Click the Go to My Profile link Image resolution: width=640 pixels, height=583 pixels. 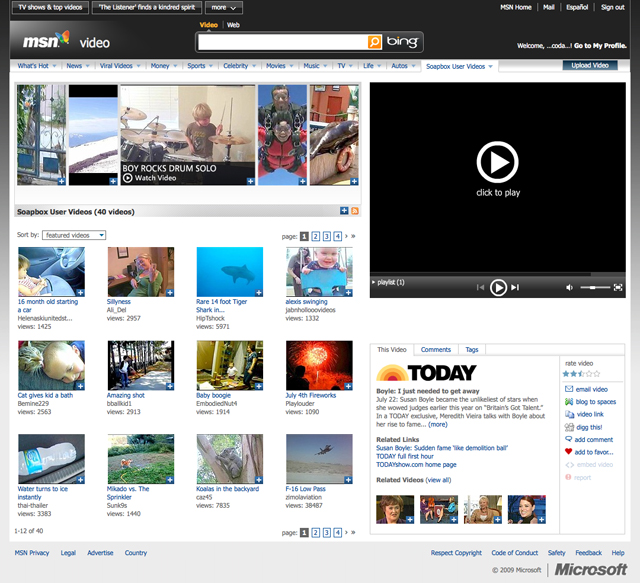point(600,46)
